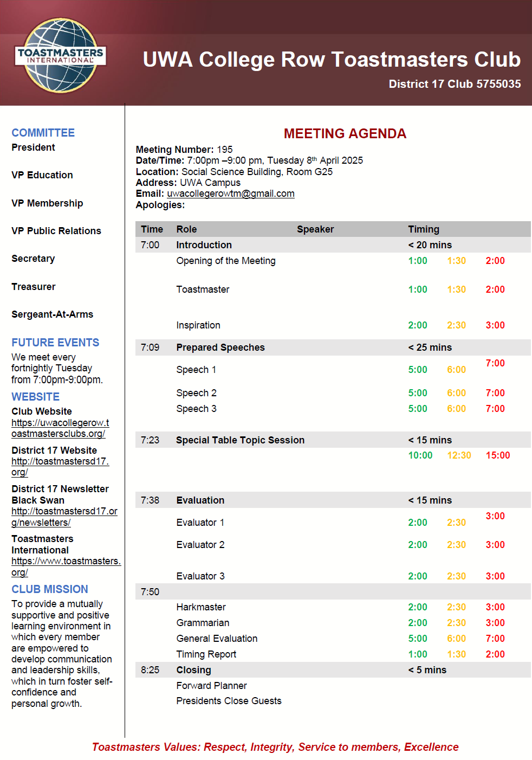Open the Club Website uwacollegerow link
Screen dimensions: 532x760
[x=60, y=428]
